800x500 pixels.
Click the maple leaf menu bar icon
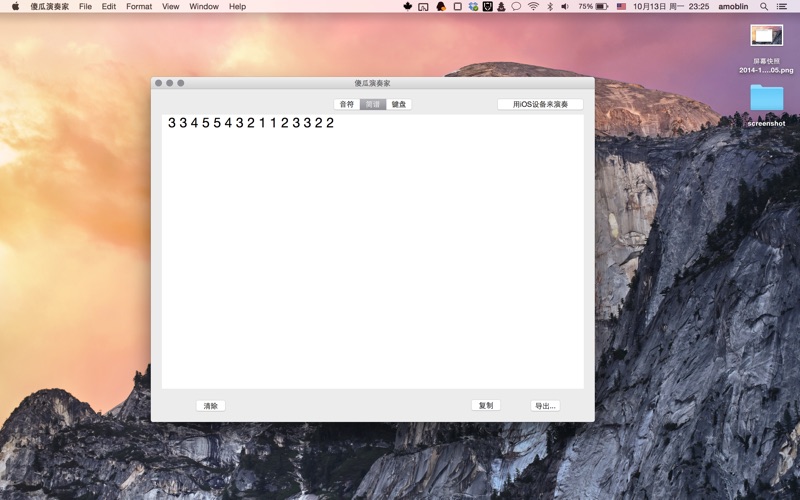click(408, 6)
